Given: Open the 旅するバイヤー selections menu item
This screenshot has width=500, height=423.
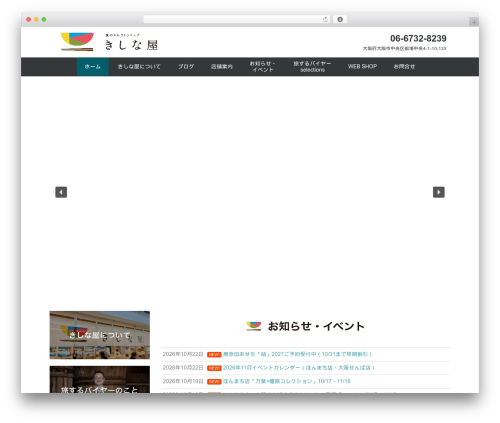Looking at the screenshot, I should tap(312, 67).
